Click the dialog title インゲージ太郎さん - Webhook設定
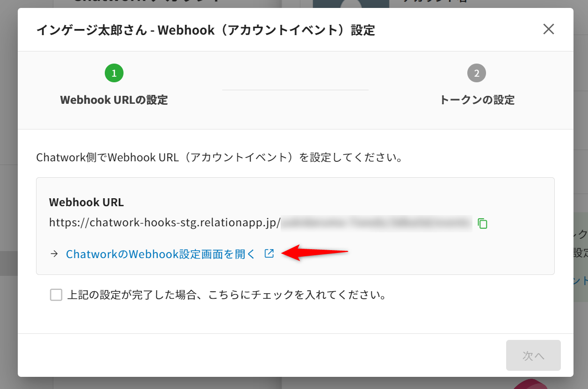This screenshot has width=588, height=389. (x=206, y=30)
